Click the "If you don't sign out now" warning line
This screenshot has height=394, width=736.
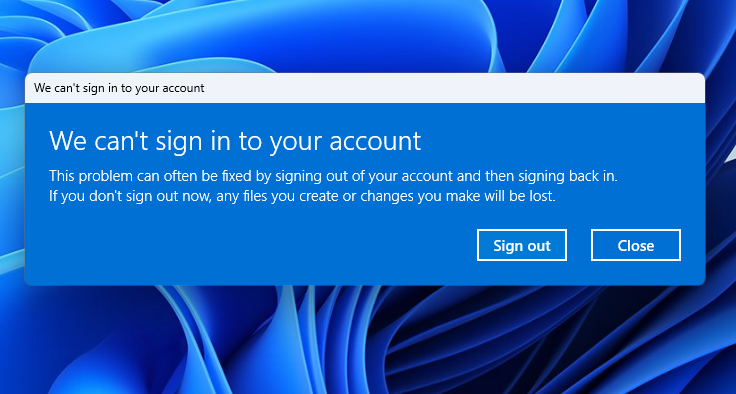(302, 196)
